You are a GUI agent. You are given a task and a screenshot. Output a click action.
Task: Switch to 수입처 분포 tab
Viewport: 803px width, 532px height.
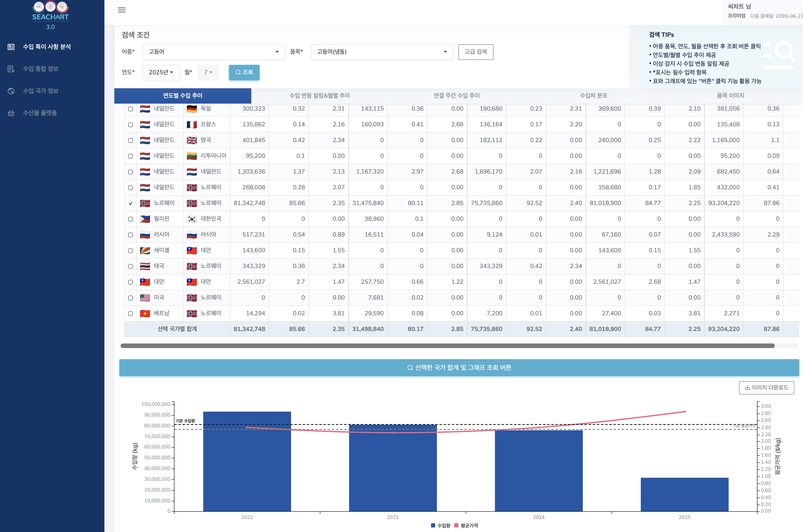point(593,96)
